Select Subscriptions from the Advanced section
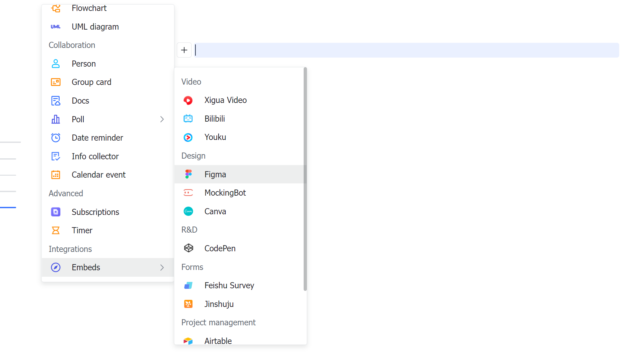 tap(95, 212)
